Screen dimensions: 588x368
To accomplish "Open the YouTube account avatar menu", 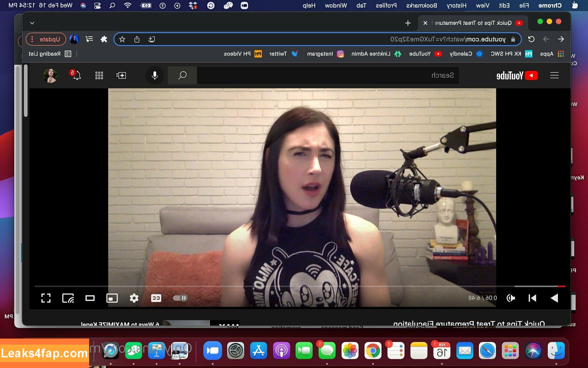I will [51, 75].
